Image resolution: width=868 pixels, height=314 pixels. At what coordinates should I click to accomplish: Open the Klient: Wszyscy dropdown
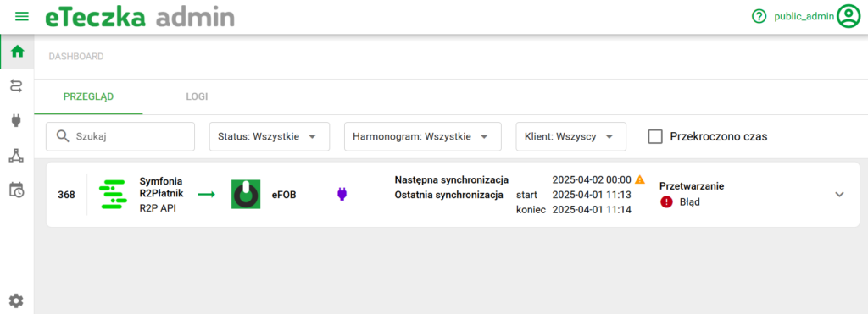(571, 136)
